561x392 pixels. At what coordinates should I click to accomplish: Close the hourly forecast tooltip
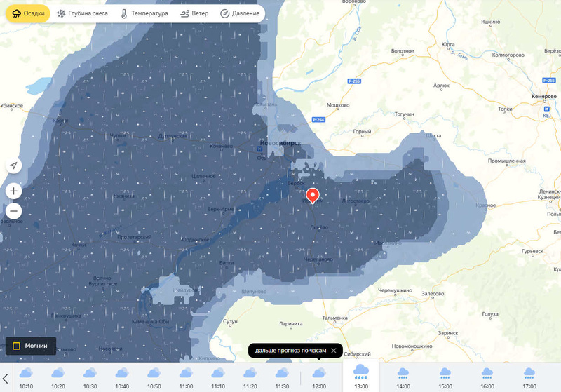coord(334,350)
